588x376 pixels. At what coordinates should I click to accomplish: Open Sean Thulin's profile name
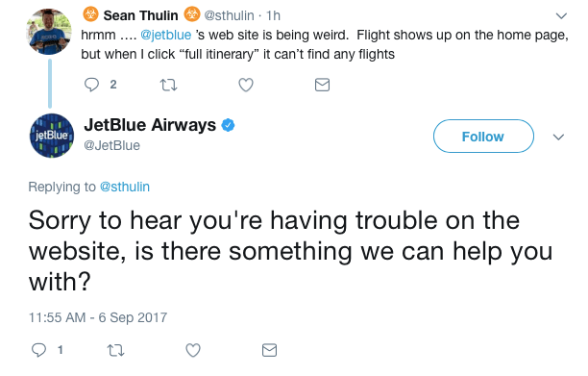(140, 15)
